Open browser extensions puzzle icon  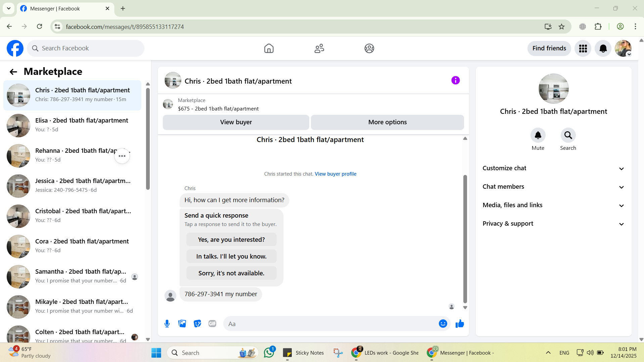[x=598, y=27]
